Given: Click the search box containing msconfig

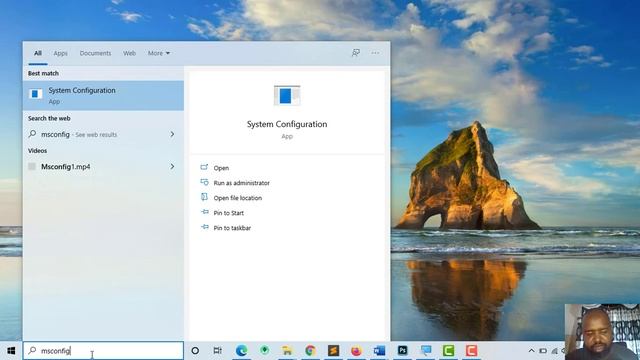Looking at the screenshot, I should pyautogui.click(x=103, y=351).
